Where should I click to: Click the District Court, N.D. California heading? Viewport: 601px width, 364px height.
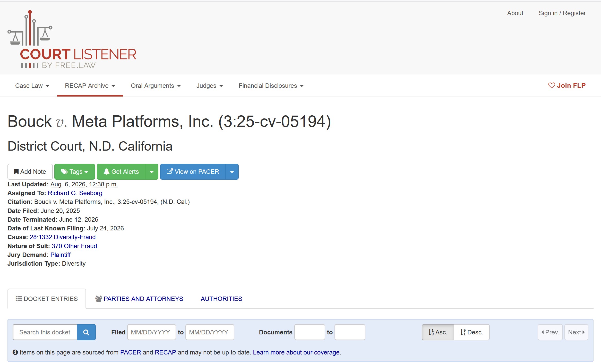(x=90, y=146)
